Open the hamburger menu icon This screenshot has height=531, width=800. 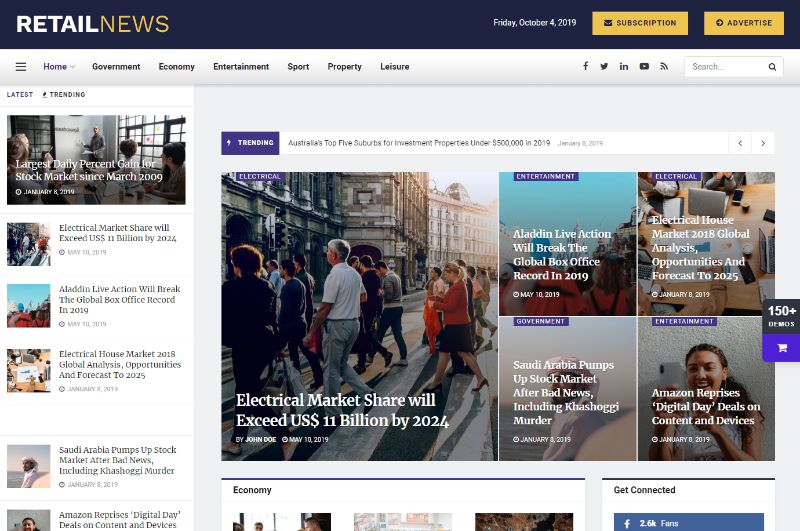tap(21, 67)
